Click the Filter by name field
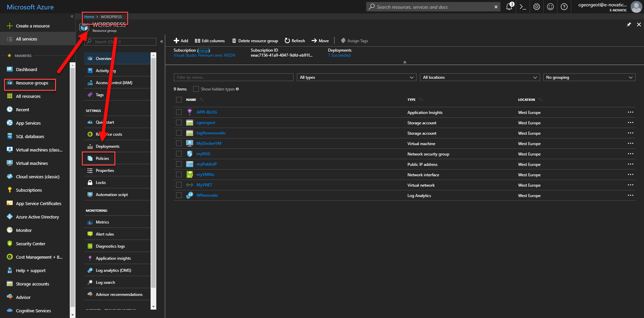Viewport: 644px width, 318px height. coord(233,77)
